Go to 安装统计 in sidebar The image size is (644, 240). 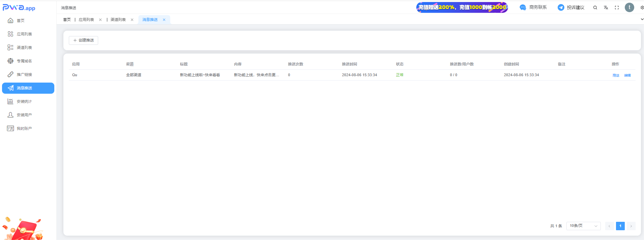[24, 101]
